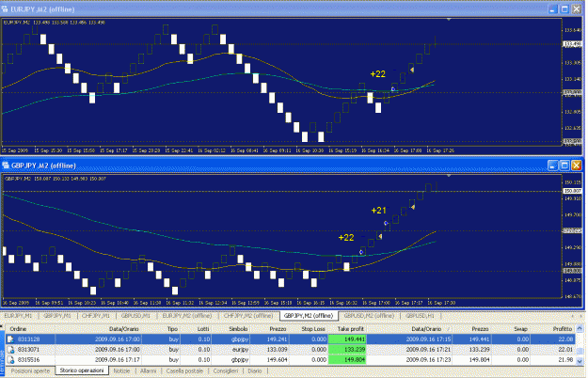The image size is (588, 378).
Task: Switch to the GBPUSD,H1 chart tab
Action: tap(420, 316)
